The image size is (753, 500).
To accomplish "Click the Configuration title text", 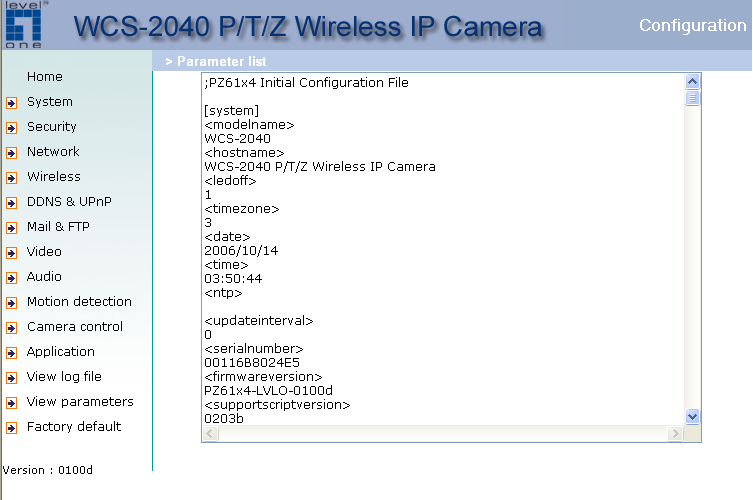I will pyautogui.click(x=692, y=25).
